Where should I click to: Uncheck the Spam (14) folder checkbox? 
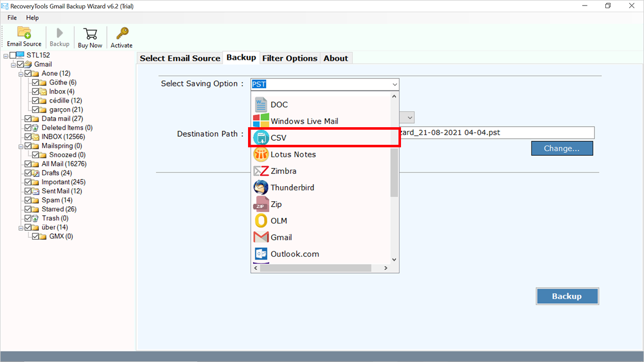(x=28, y=200)
